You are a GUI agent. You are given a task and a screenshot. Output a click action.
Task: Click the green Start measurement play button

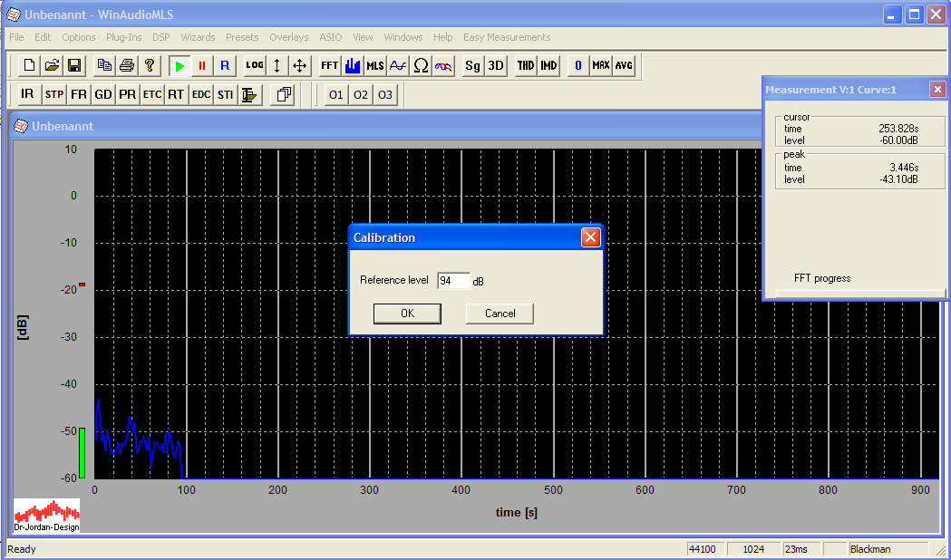point(180,66)
